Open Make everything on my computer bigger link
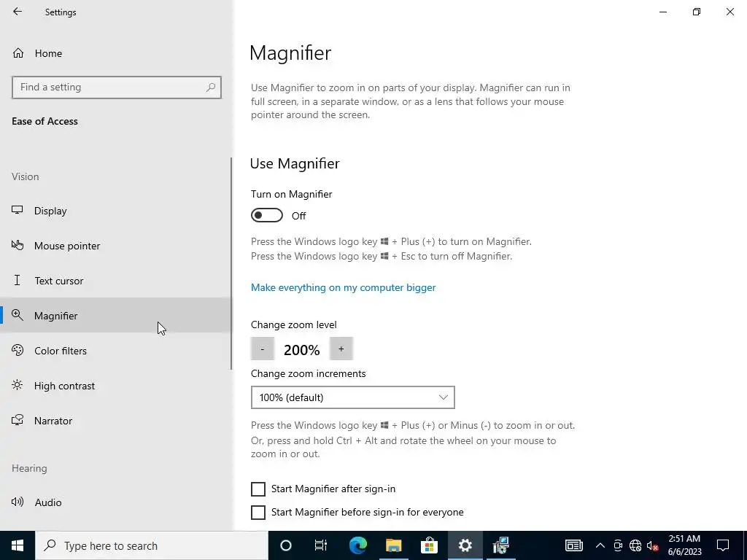 [x=343, y=287]
